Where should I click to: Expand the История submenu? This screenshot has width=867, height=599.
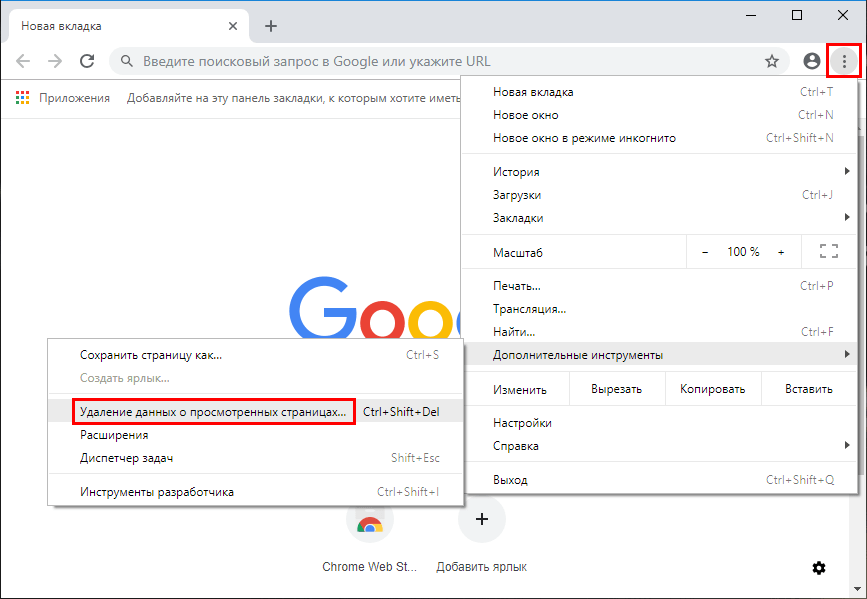tap(659, 172)
